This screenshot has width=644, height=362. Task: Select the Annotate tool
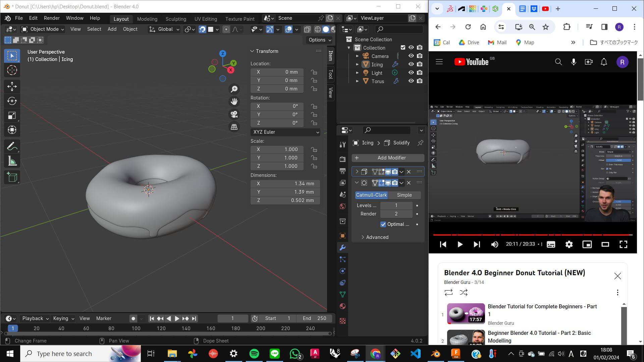click(x=12, y=146)
